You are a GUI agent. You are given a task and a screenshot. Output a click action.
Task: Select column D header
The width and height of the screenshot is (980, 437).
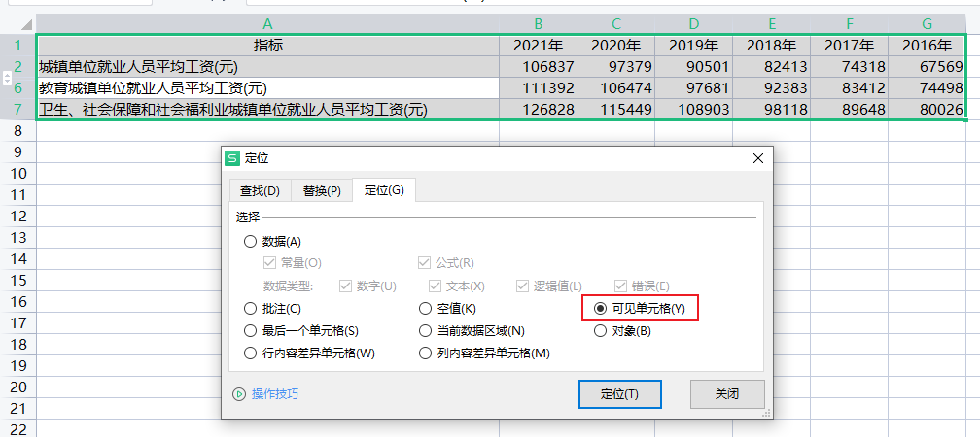[694, 23]
